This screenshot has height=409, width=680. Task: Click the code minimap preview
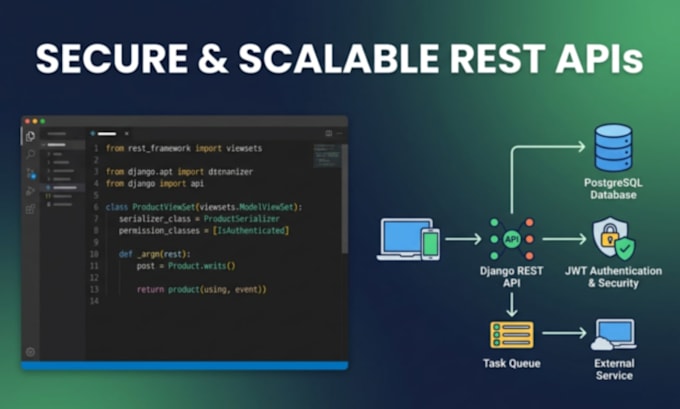click(x=327, y=156)
